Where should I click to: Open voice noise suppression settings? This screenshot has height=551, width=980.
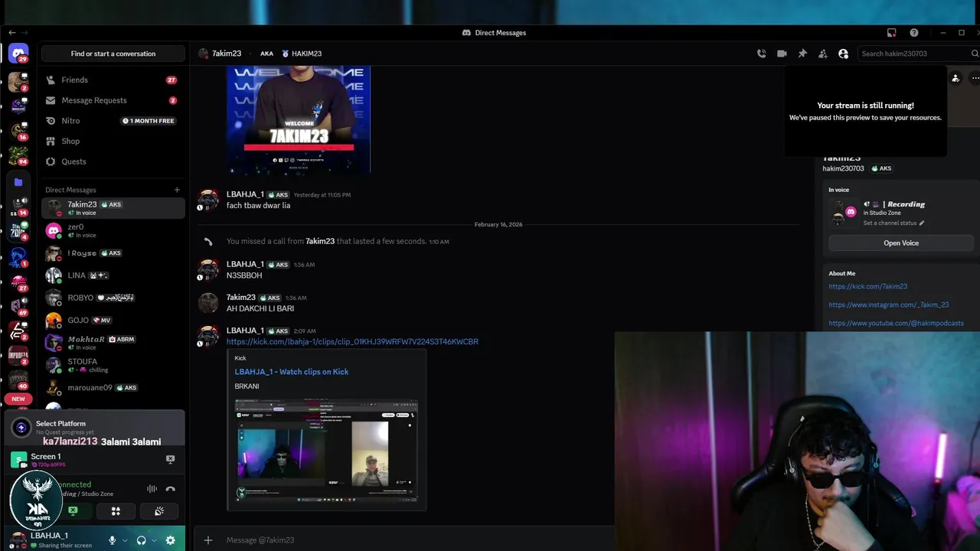[152, 489]
